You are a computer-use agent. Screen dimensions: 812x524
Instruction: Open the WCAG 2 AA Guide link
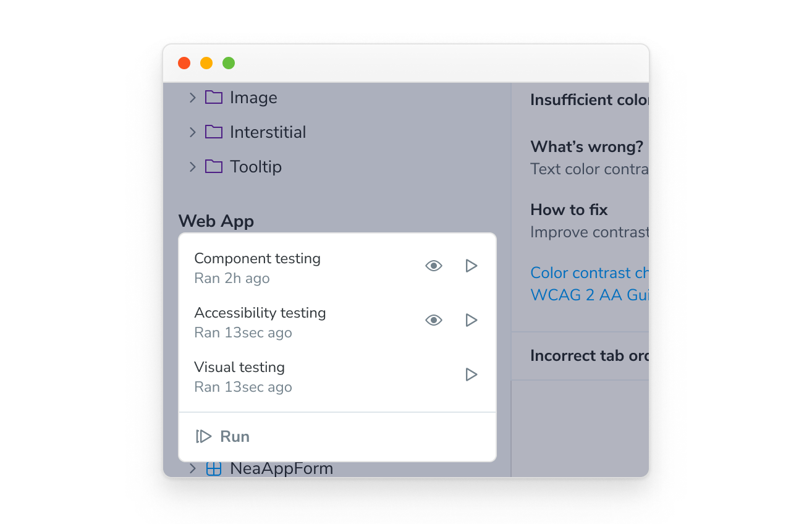pos(588,295)
